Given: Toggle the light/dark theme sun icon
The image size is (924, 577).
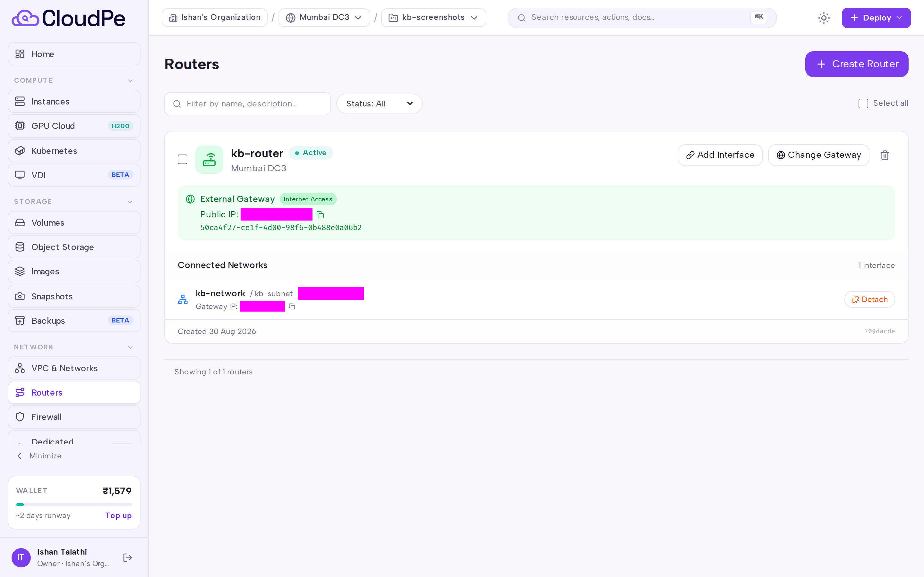Looking at the screenshot, I should (x=824, y=18).
